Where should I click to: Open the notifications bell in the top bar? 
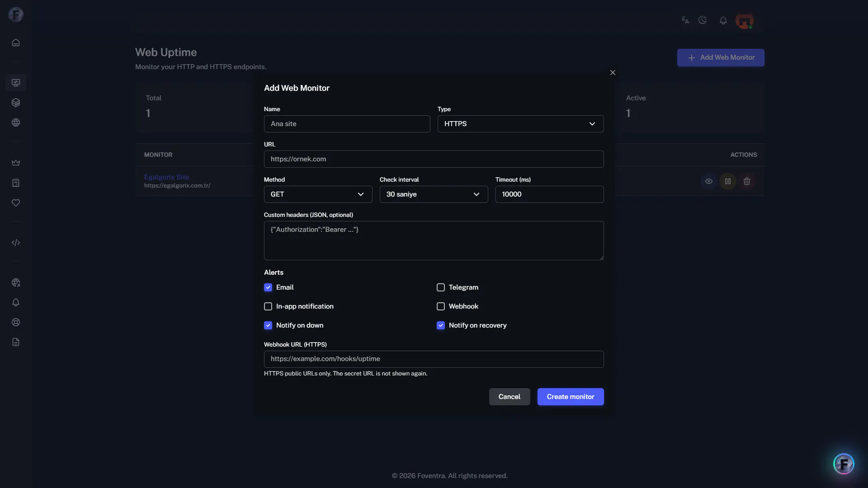pyautogui.click(x=723, y=20)
